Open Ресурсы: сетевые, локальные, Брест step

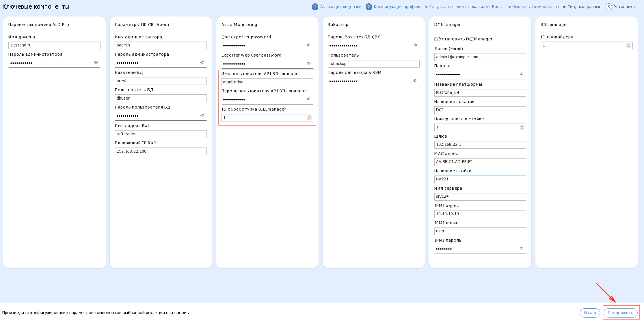coord(465,7)
